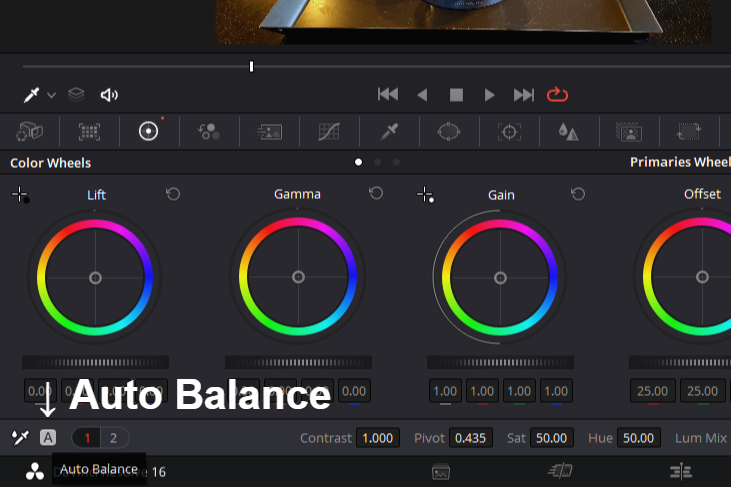Toggle the layers bypass icon
This screenshot has width=731, height=487.
point(76,95)
